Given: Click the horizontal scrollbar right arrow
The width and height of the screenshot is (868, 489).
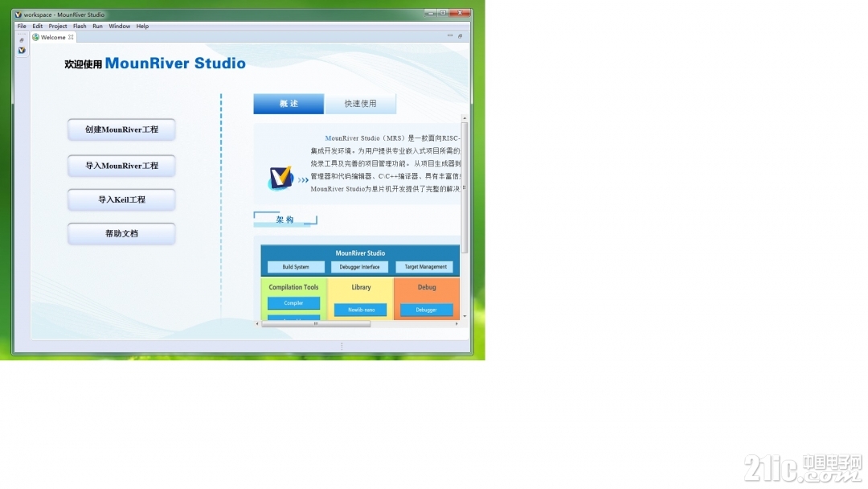Looking at the screenshot, I should (457, 324).
